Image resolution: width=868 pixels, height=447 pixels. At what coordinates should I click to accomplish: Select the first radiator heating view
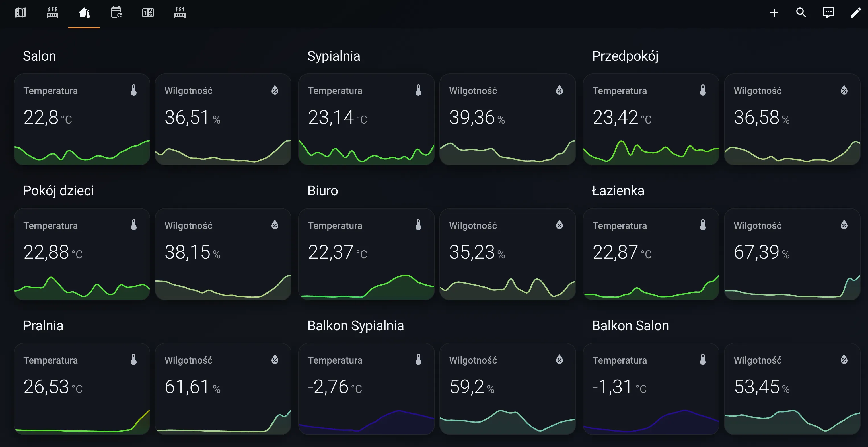tap(52, 13)
